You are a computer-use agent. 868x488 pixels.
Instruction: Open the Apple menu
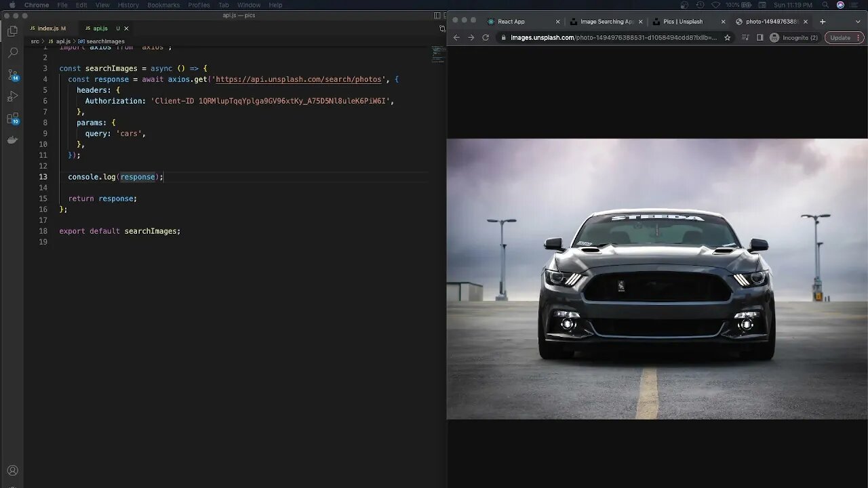point(12,5)
